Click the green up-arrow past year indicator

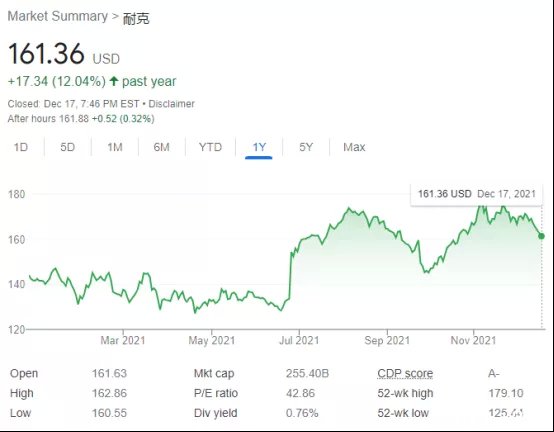(x=113, y=81)
